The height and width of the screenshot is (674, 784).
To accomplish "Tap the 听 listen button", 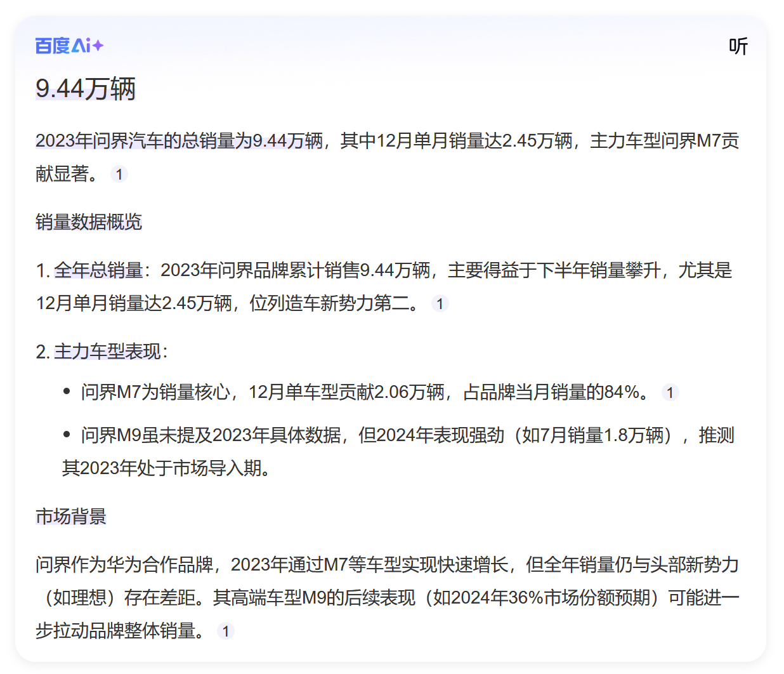I will pyautogui.click(x=738, y=46).
